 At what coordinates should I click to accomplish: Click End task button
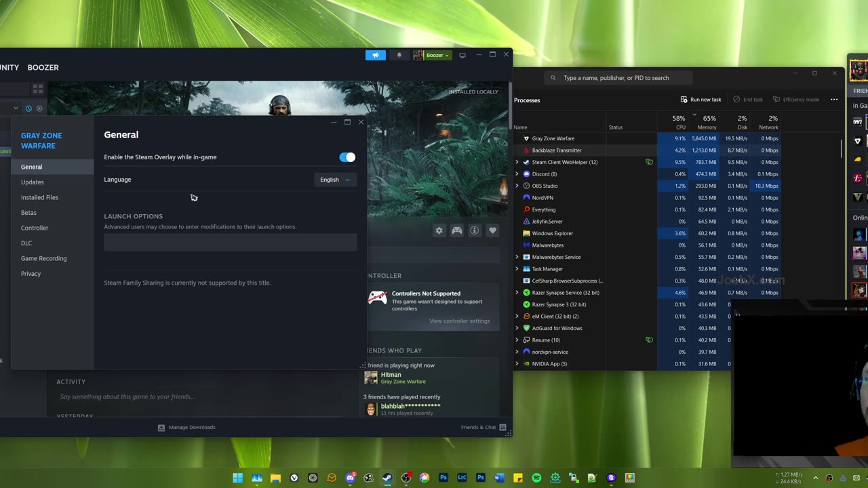pos(747,100)
